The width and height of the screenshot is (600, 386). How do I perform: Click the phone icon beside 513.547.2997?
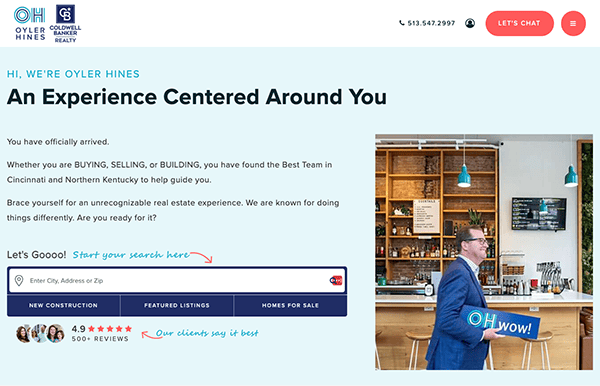401,23
